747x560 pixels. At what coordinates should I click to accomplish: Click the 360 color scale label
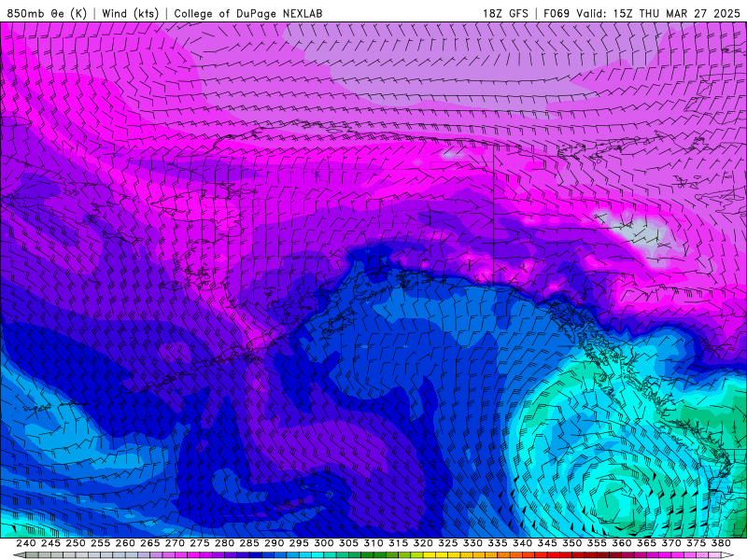(x=622, y=543)
